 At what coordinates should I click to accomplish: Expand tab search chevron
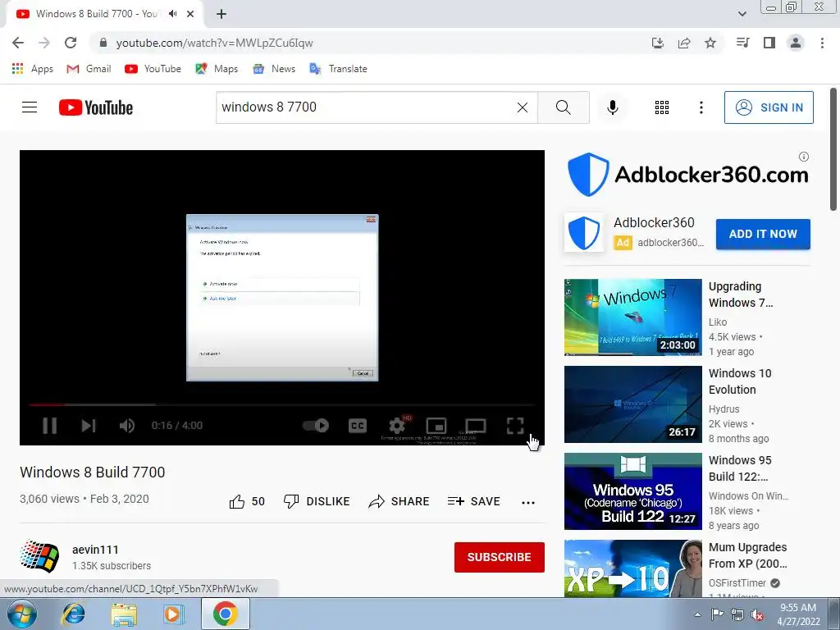click(742, 14)
